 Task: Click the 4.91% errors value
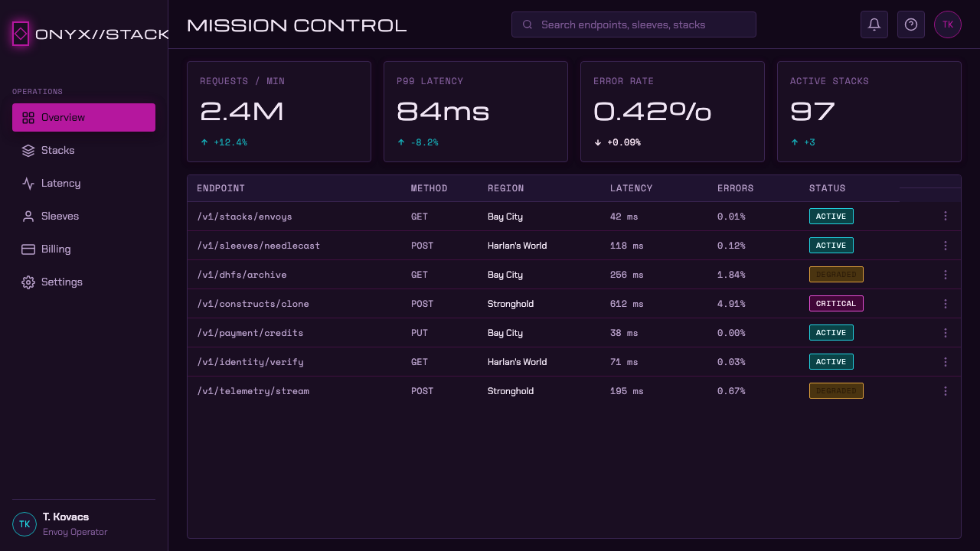pyautogui.click(x=731, y=304)
